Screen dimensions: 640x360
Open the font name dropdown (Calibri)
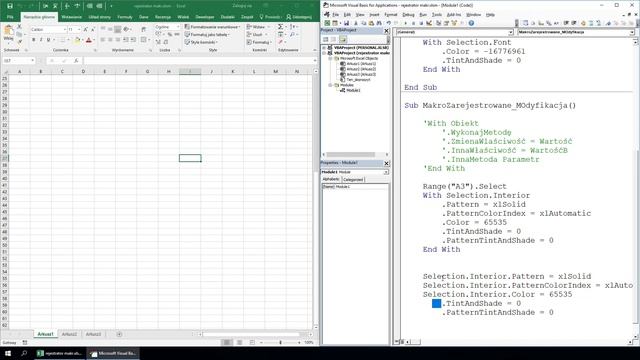point(64,30)
